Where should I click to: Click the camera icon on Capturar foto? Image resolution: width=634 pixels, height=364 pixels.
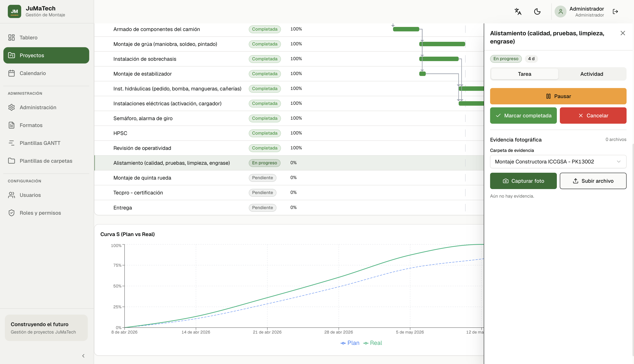click(x=505, y=181)
